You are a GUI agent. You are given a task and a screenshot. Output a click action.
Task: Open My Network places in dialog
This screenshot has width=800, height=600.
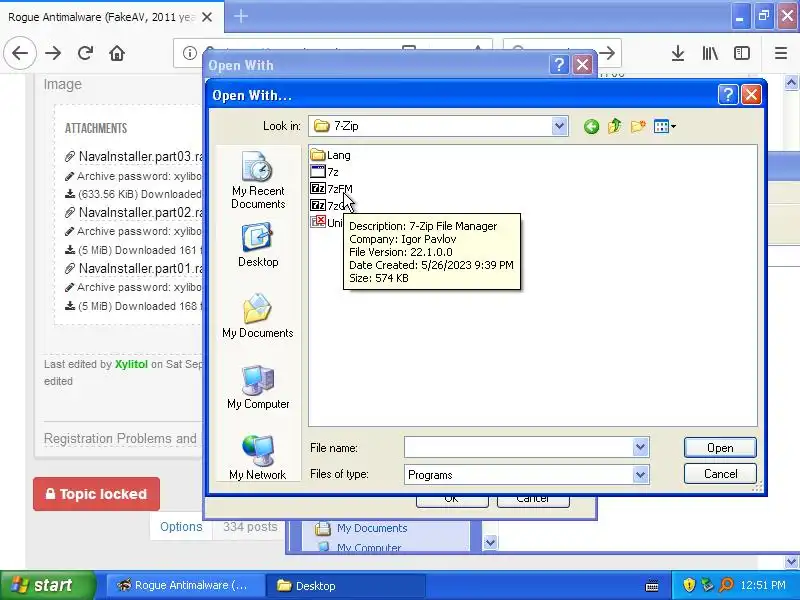[x=258, y=458]
